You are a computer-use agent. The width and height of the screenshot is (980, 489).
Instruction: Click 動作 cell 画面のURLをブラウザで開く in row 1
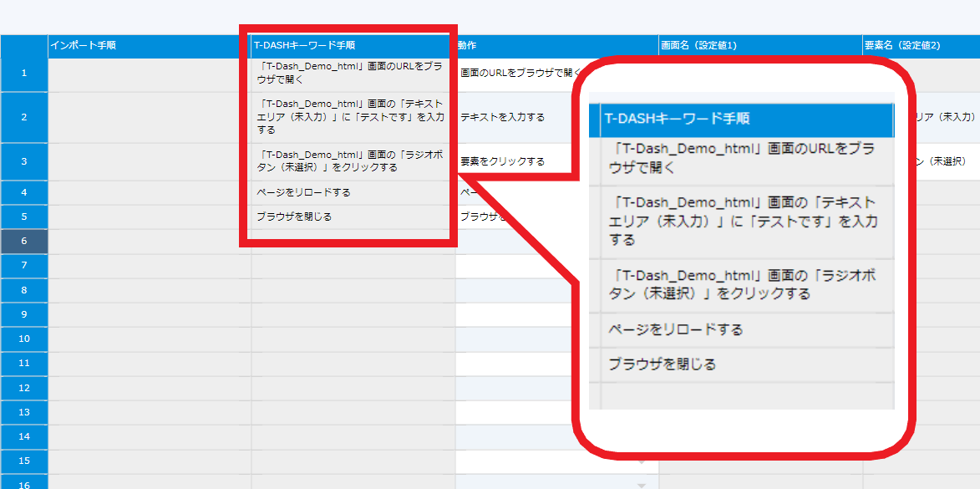[x=518, y=74]
